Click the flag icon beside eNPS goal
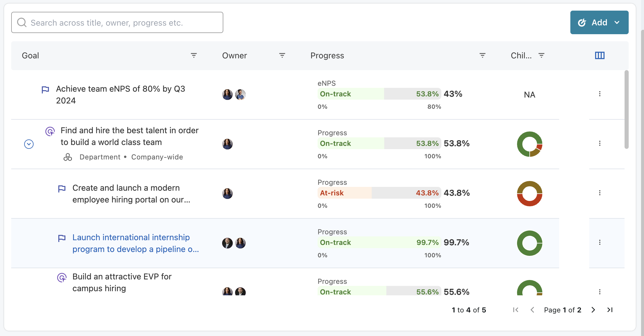The image size is (644, 336). tap(45, 90)
